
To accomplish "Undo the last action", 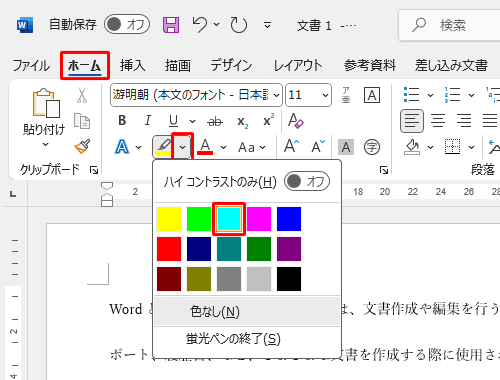I will (x=200, y=25).
